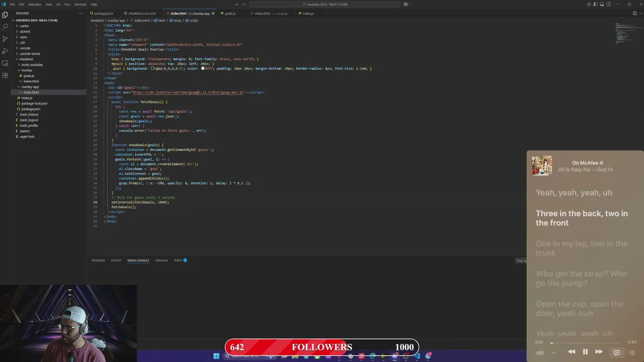Open the View menu
Image resolution: width=644 pixels, height=362 pixels.
(49, 4)
